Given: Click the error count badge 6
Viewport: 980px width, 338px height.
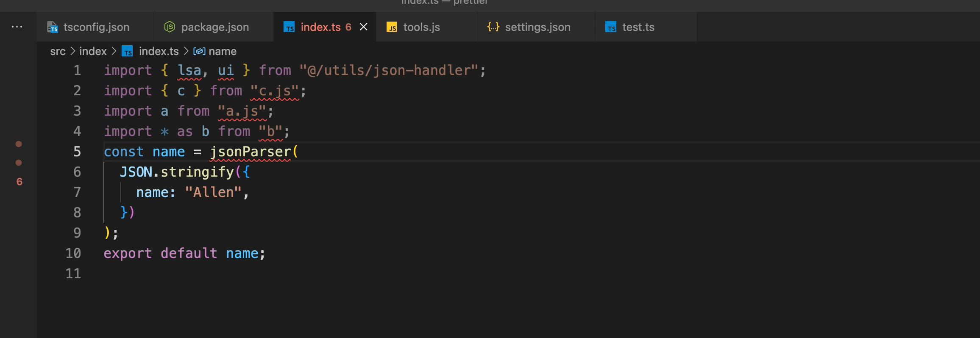Looking at the screenshot, I should coord(19,182).
